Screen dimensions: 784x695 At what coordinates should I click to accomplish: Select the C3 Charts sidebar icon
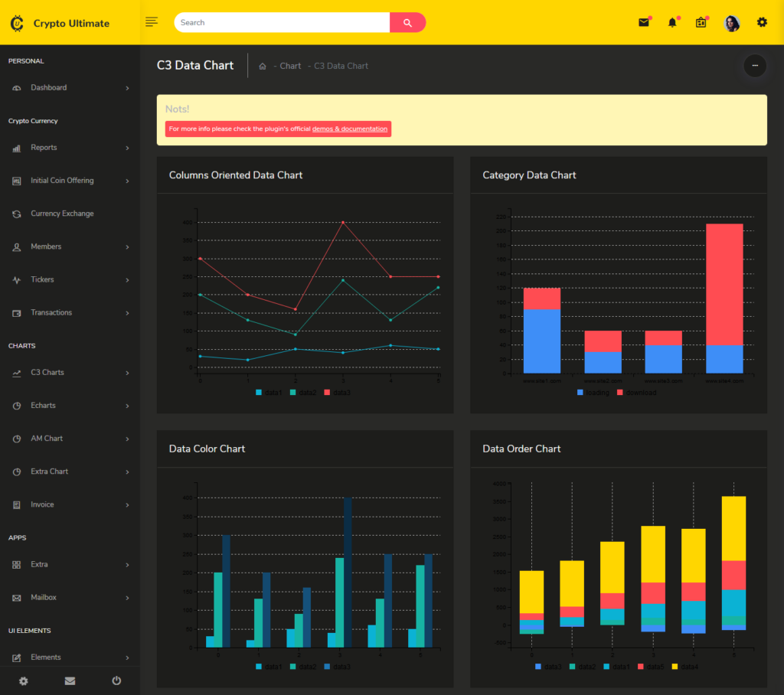[x=17, y=372]
